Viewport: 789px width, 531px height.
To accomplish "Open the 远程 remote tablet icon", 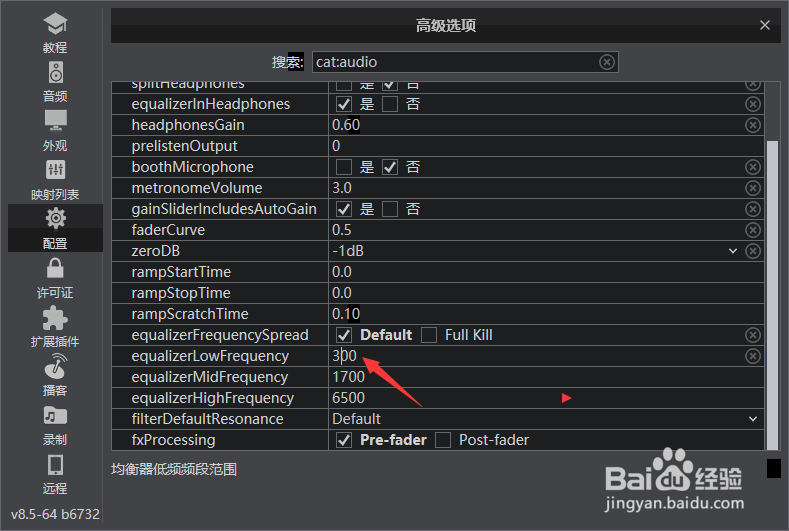I will [x=55, y=465].
